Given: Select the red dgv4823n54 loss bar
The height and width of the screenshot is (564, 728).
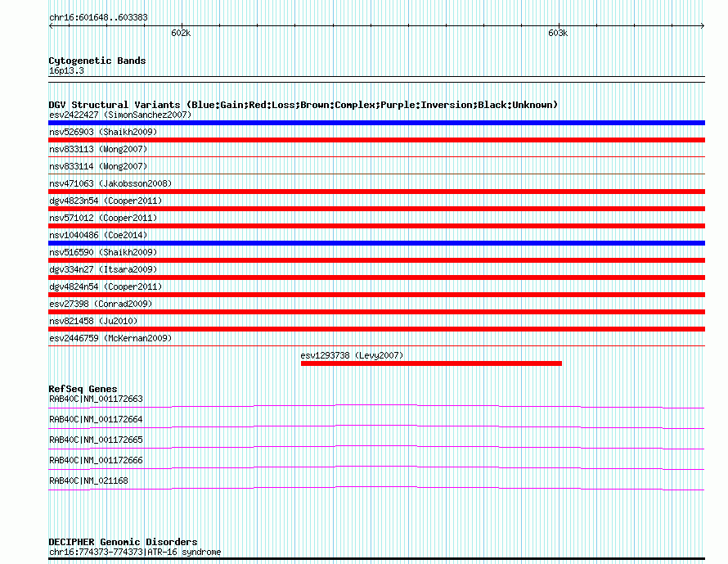Looking at the screenshot, I should click(376, 209).
